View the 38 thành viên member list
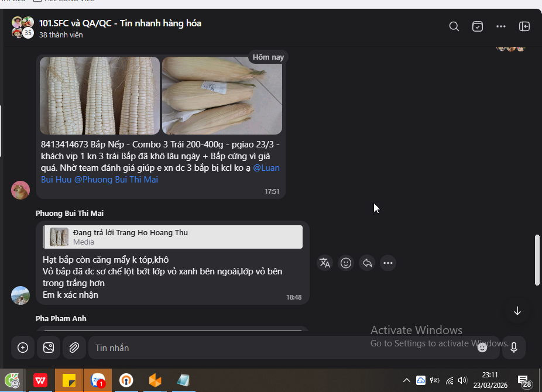 coord(61,35)
